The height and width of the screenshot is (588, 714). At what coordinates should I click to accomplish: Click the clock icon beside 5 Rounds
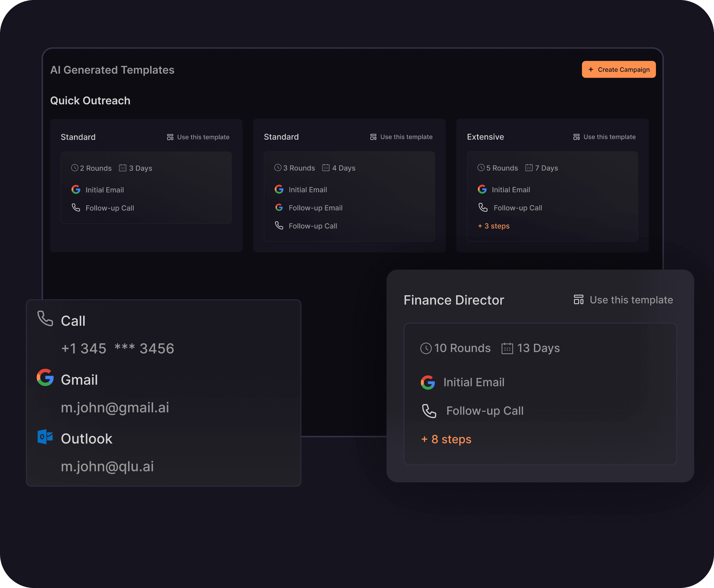(481, 168)
